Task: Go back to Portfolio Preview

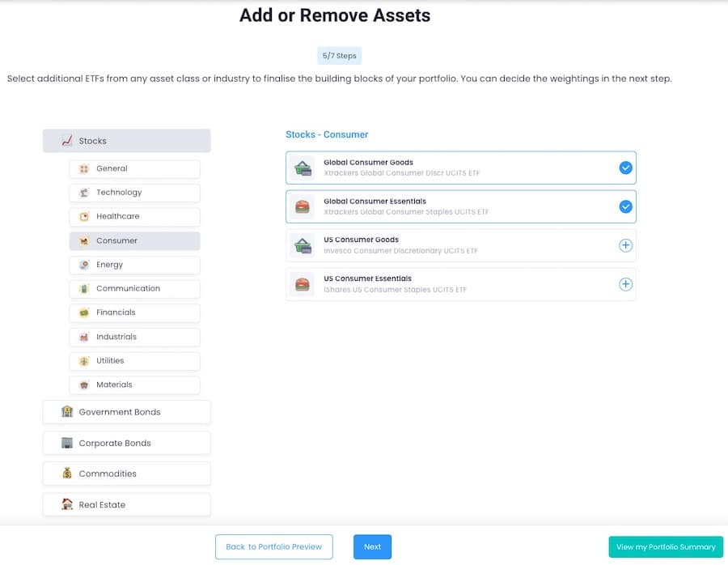Action: (x=274, y=547)
